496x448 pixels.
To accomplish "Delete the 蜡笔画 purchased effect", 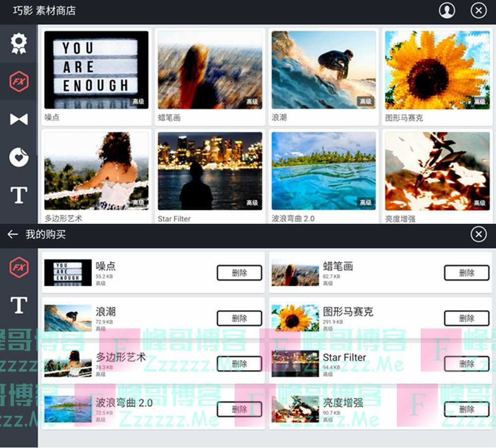I will click(x=466, y=273).
